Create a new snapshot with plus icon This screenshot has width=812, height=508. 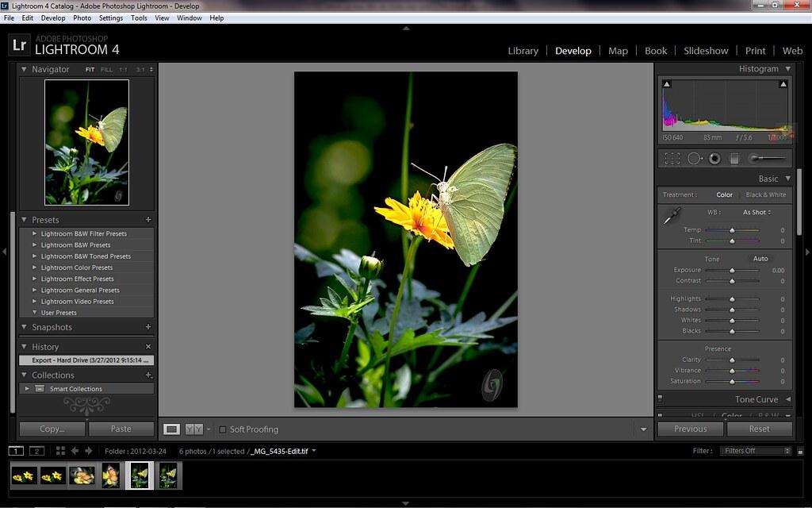(148, 327)
